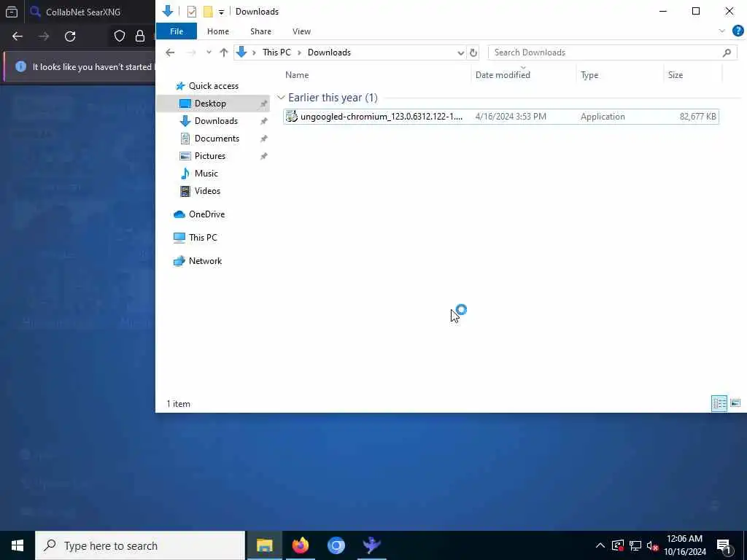747x560 pixels.
Task: Collapse the Earlier this year group
Action: (281, 98)
